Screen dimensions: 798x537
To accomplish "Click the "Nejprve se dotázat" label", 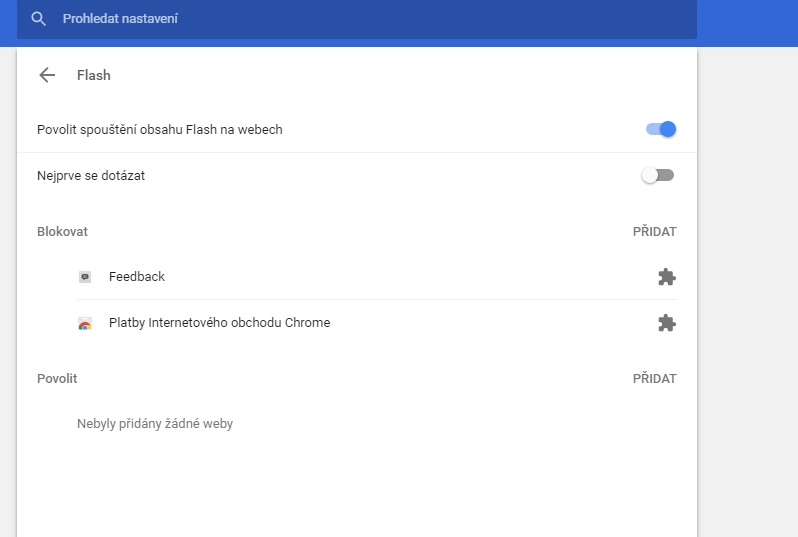I will [91, 176].
